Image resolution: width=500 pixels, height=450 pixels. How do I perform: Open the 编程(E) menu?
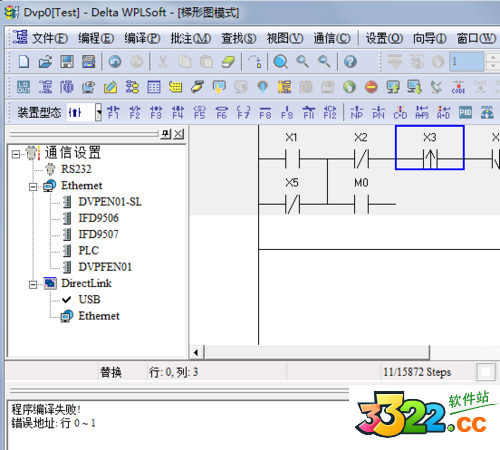pos(96,38)
